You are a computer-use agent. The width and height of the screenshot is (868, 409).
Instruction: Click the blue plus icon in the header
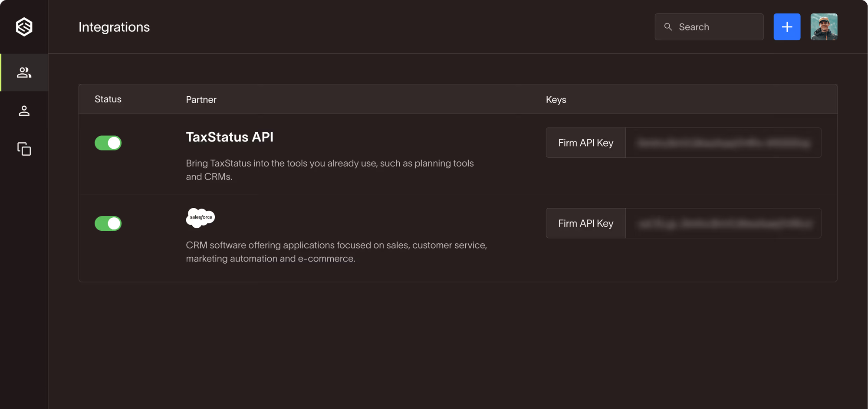pyautogui.click(x=787, y=26)
